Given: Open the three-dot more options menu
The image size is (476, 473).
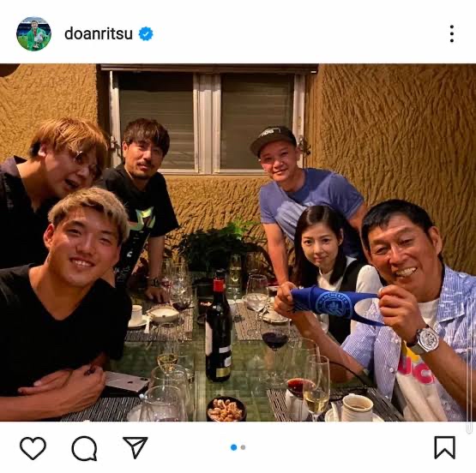Looking at the screenshot, I should 452,33.
